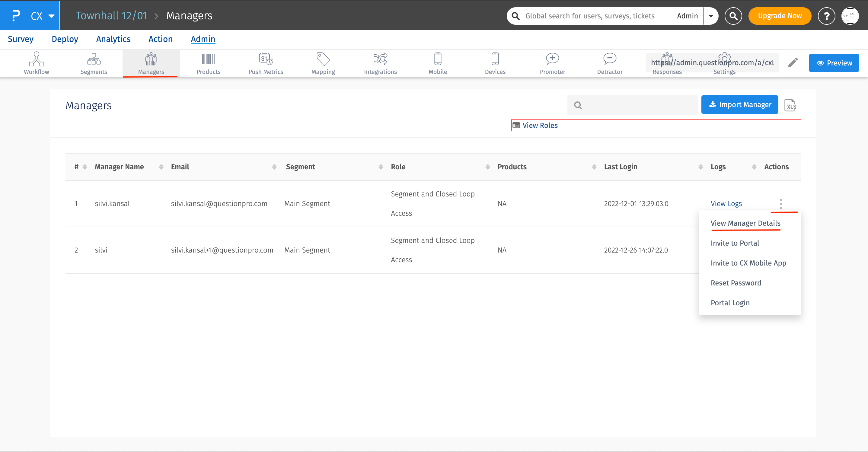Open the help question mark icon
This screenshot has height=452, width=868.
click(826, 16)
